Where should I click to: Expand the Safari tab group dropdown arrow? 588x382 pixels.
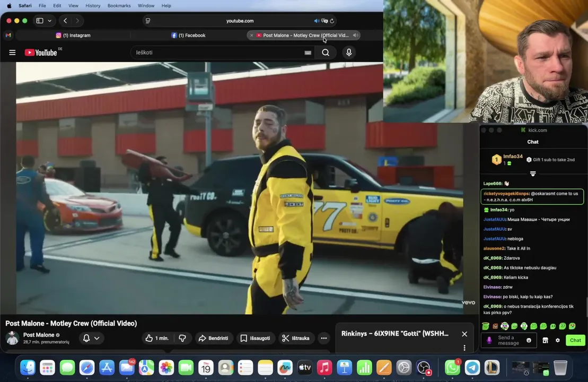click(49, 21)
